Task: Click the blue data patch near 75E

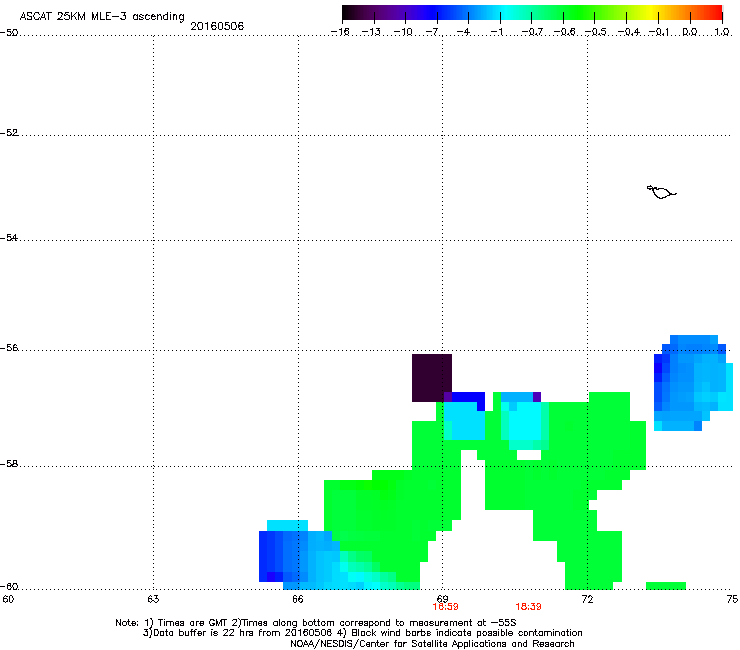Action: click(693, 383)
